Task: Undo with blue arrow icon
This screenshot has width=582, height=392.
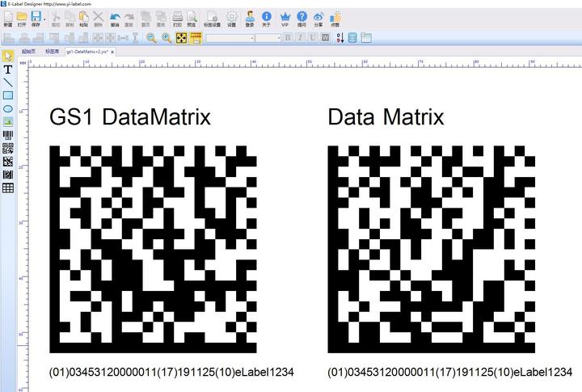Action: tap(115, 19)
